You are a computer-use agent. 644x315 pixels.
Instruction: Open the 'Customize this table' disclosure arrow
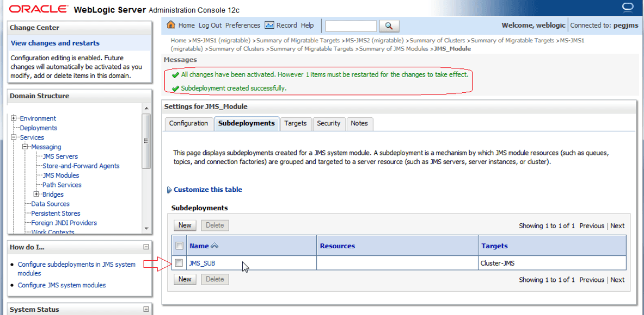pyautogui.click(x=171, y=189)
